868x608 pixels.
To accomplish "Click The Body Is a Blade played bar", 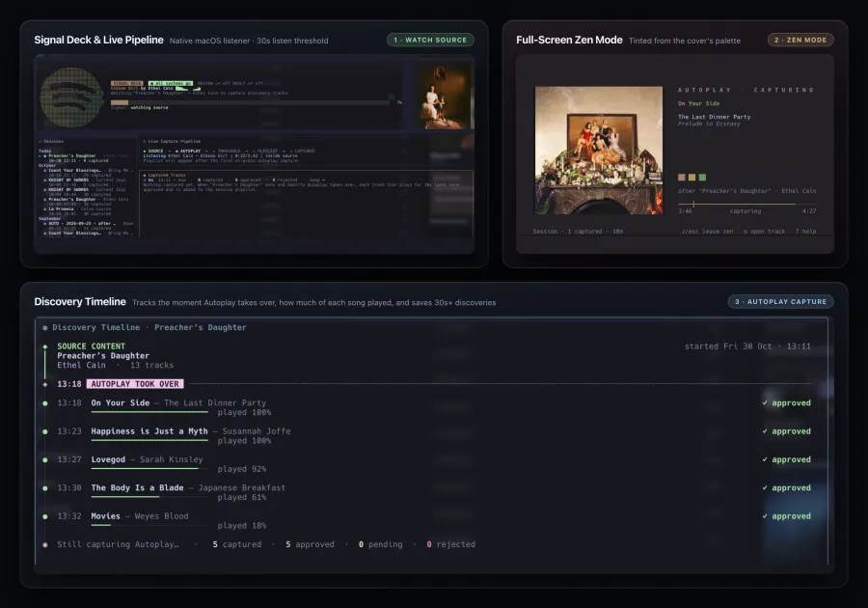I will coord(149,497).
